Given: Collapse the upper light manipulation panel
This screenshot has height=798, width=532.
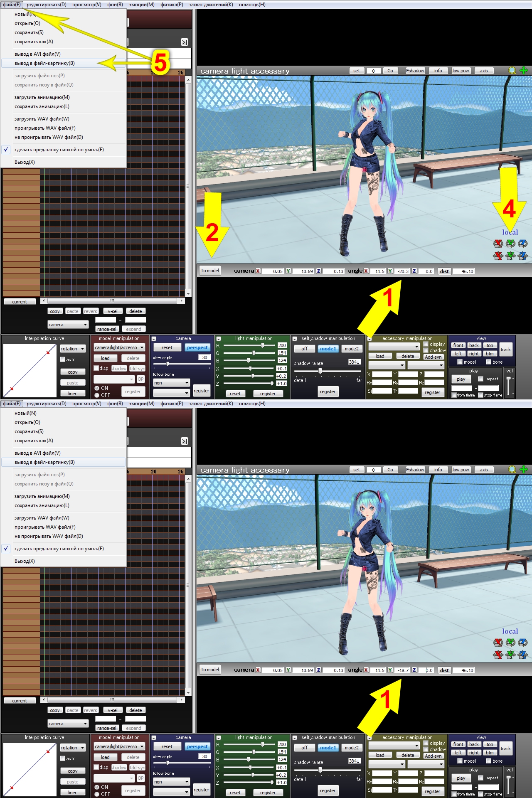Looking at the screenshot, I should coord(219,339).
